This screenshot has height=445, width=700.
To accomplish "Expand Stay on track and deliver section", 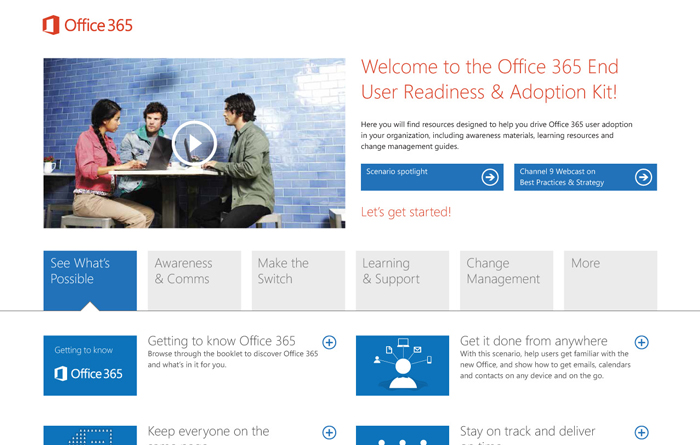I will coord(642,433).
